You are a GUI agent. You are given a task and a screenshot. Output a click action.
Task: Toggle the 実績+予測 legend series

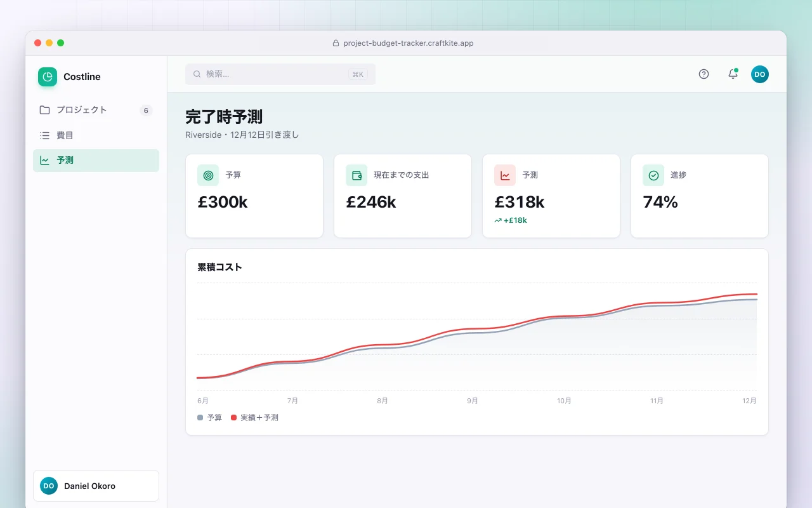pos(255,418)
